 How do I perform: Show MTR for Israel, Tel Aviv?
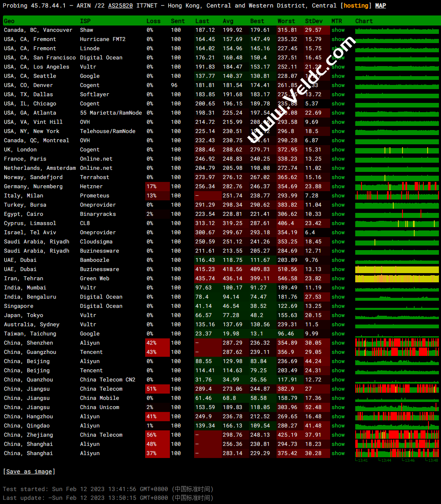(338, 233)
